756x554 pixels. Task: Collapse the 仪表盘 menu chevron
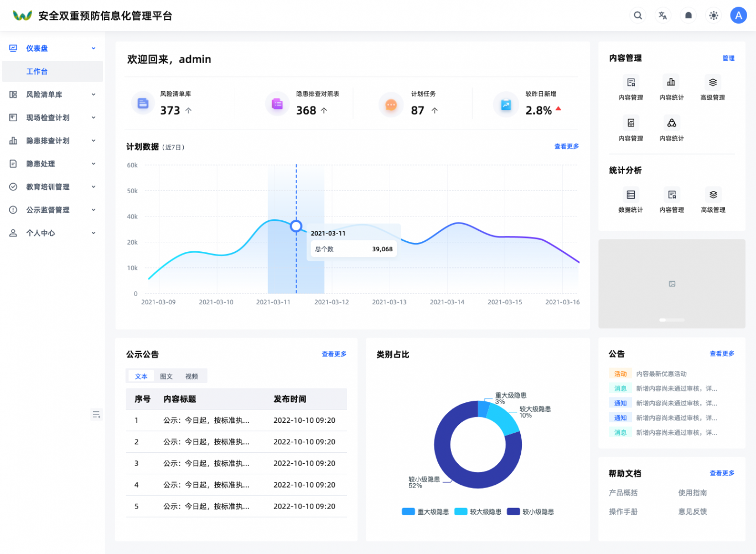pos(94,48)
